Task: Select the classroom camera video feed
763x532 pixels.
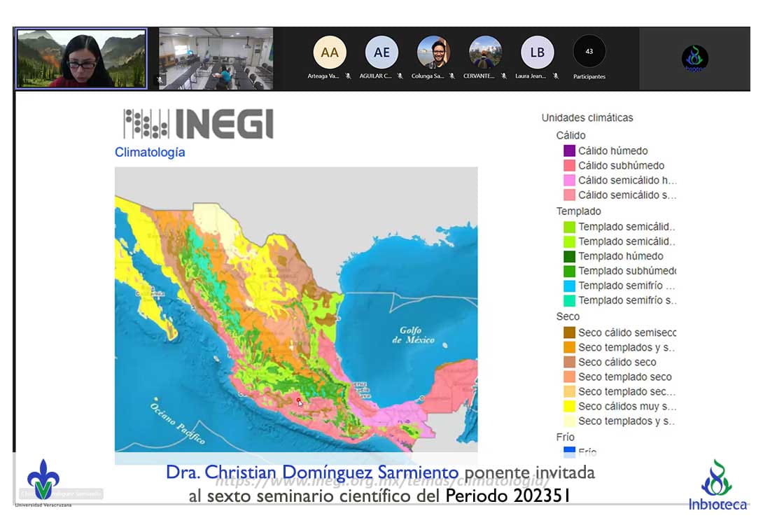Action: tap(216, 59)
